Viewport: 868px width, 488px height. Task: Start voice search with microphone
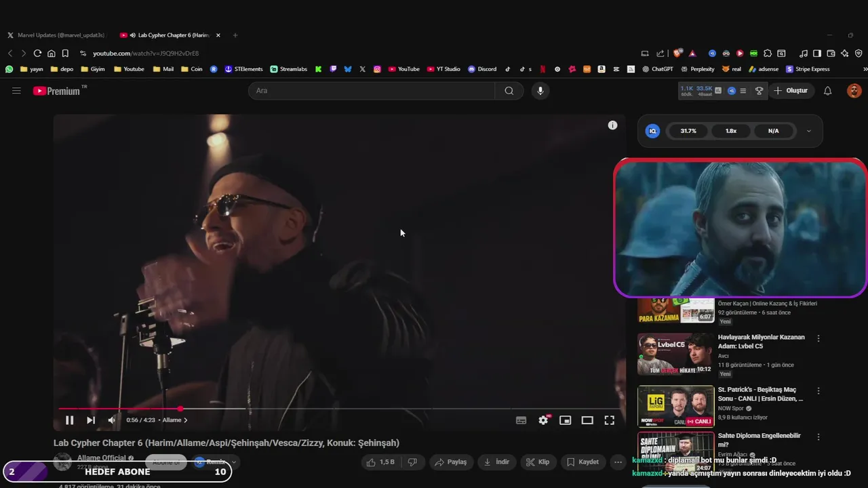540,91
